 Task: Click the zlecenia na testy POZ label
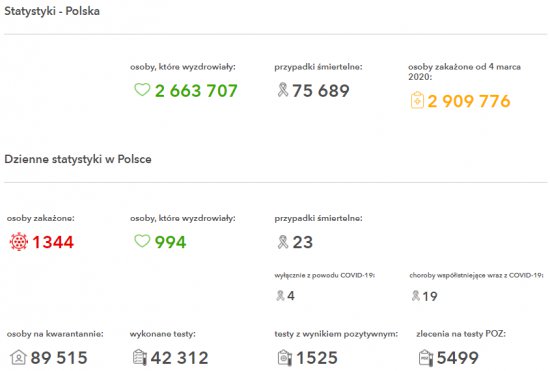pos(461,334)
